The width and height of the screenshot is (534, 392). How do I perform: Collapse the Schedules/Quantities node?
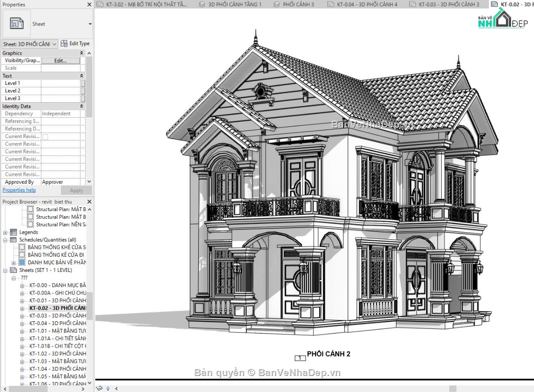5,240
